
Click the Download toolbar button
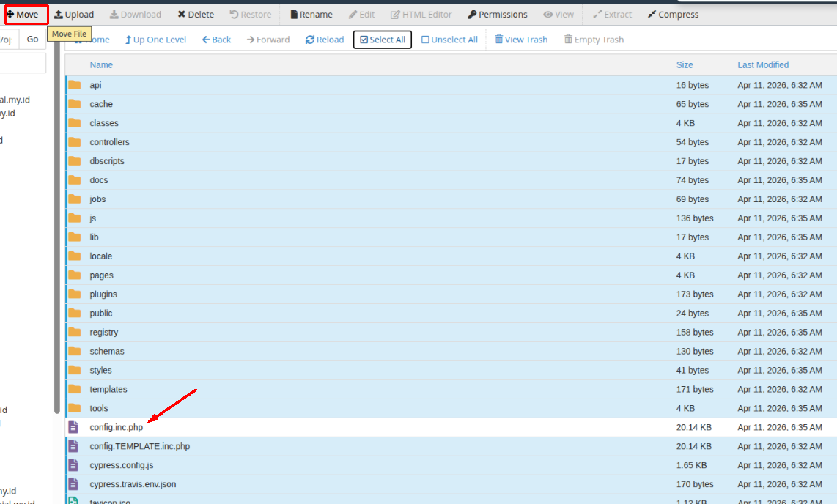(136, 15)
